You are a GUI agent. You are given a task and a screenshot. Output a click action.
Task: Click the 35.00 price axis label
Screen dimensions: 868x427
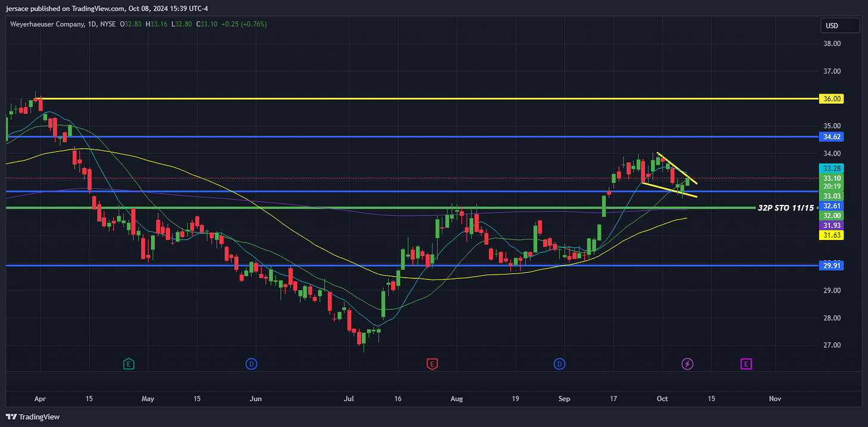click(x=832, y=126)
